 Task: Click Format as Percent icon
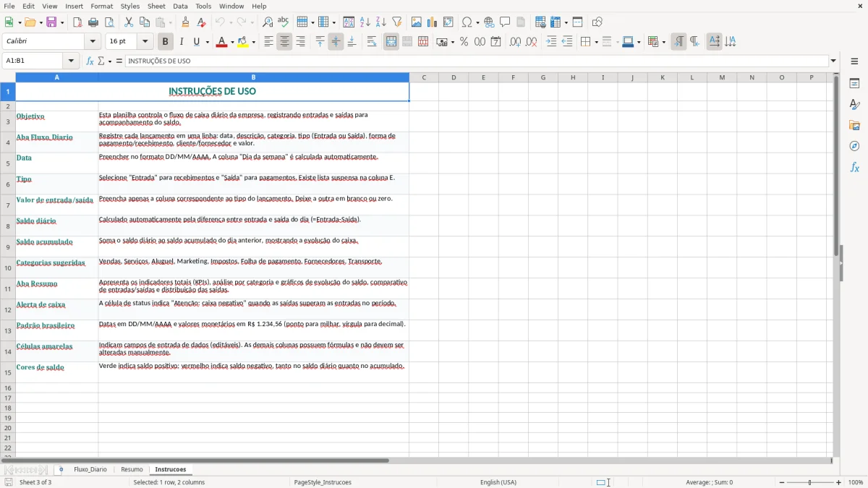[x=464, y=42]
